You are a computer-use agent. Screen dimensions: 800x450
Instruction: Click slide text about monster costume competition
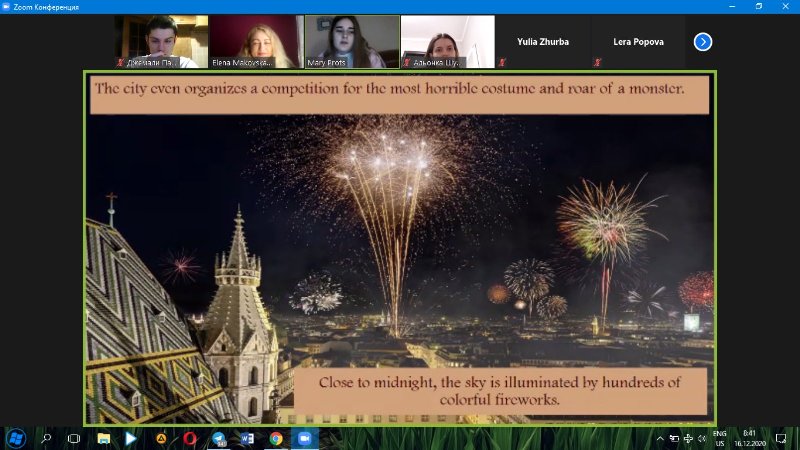coord(390,89)
